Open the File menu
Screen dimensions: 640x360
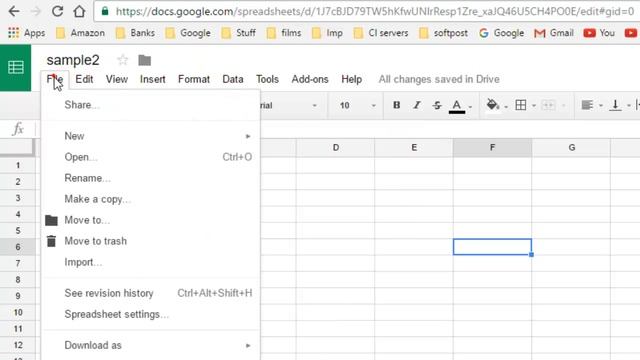[55, 79]
